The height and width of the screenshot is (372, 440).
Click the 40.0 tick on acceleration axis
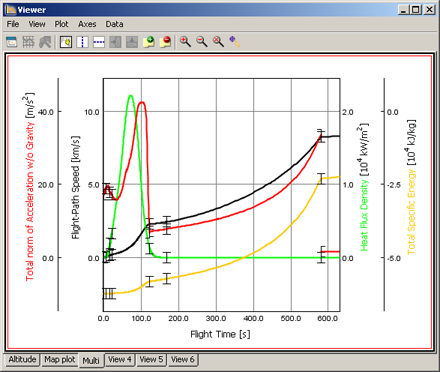[x=46, y=112]
